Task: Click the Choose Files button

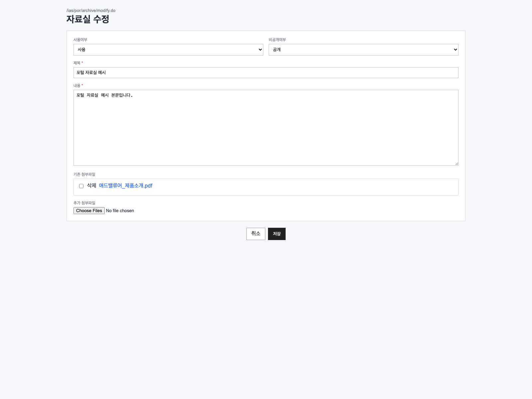Action: click(x=89, y=210)
